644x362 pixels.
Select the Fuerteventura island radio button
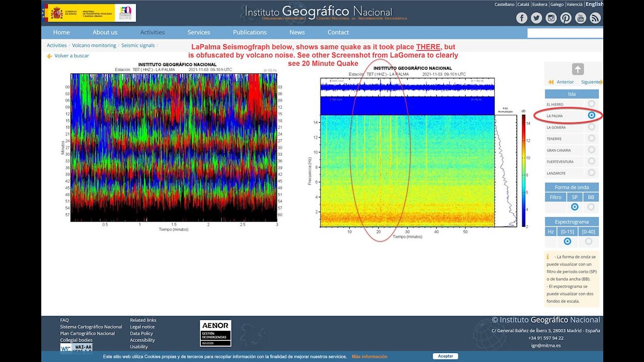pyautogui.click(x=591, y=161)
